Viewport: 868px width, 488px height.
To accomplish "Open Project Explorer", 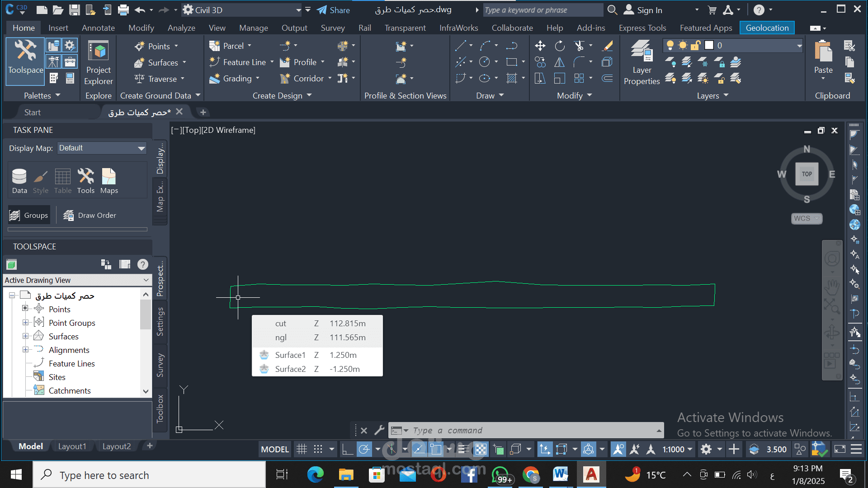I will pos(99,62).
